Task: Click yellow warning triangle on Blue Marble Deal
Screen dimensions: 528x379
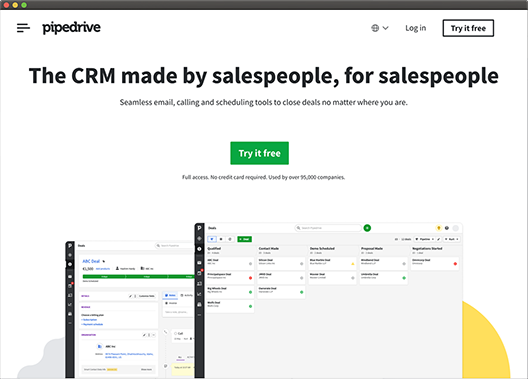Action: pyautogui.click(x=353, y=264)
